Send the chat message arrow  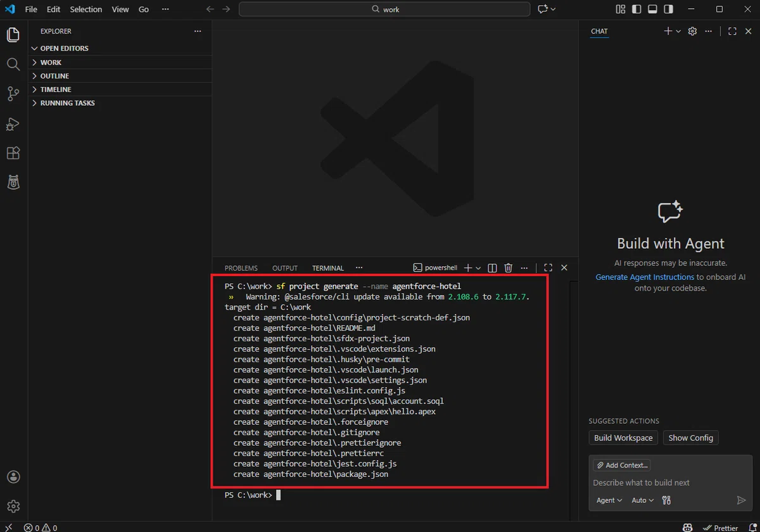(x=741, y=500)
